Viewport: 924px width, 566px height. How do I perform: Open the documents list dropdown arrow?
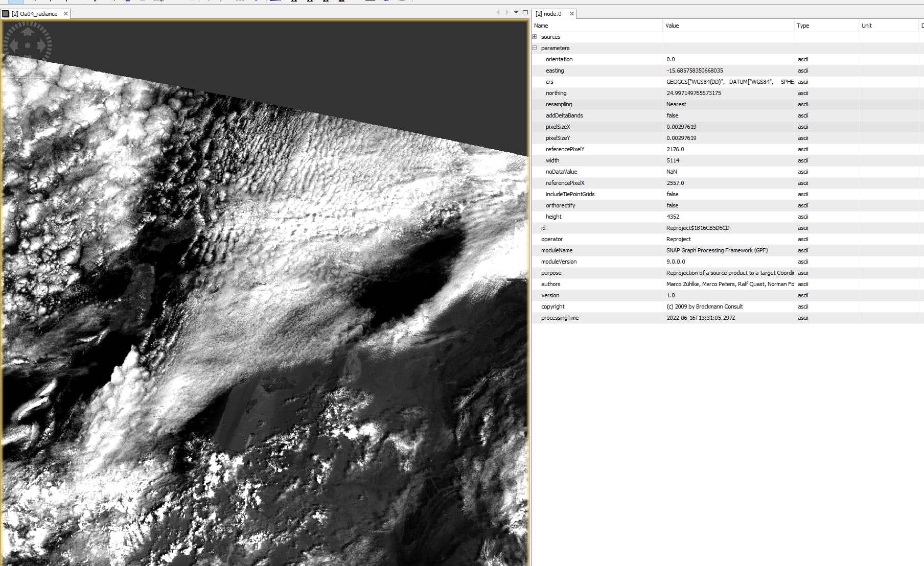point(516,12)
